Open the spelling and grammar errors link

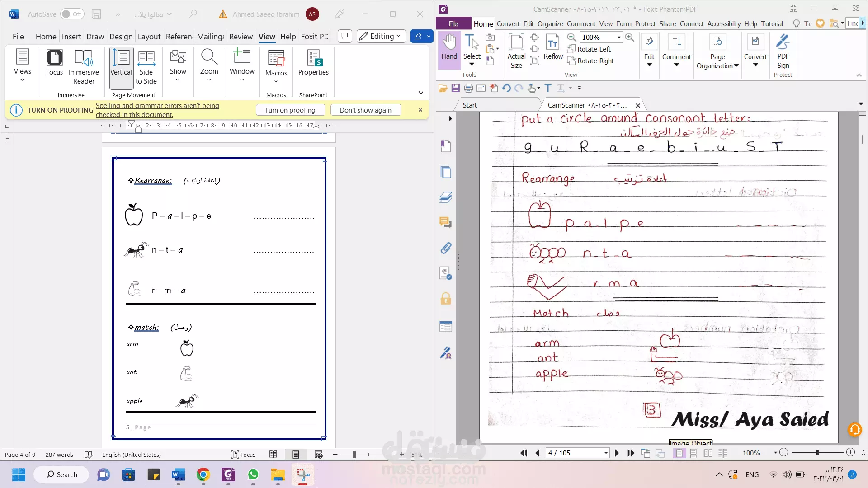[157, 110]
